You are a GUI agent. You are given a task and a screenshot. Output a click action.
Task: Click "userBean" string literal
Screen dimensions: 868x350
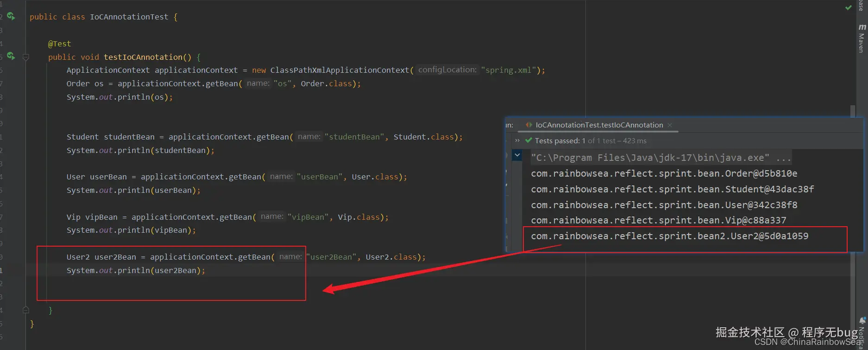320,177
